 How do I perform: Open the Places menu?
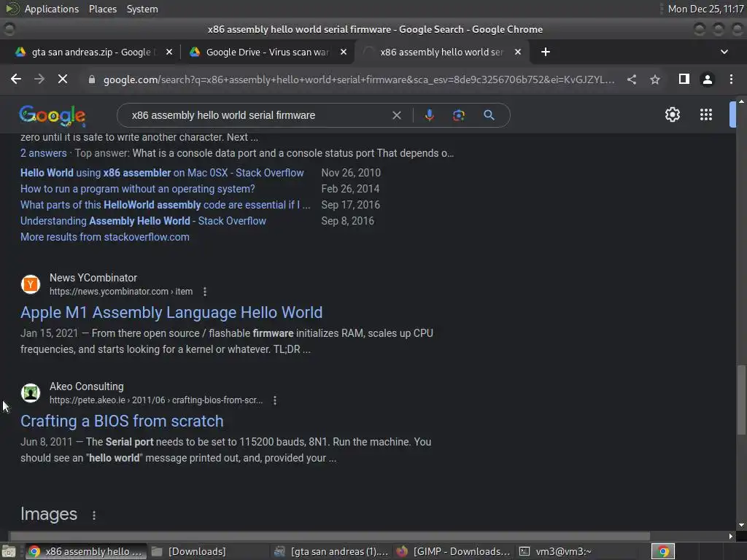click(102, 9)
